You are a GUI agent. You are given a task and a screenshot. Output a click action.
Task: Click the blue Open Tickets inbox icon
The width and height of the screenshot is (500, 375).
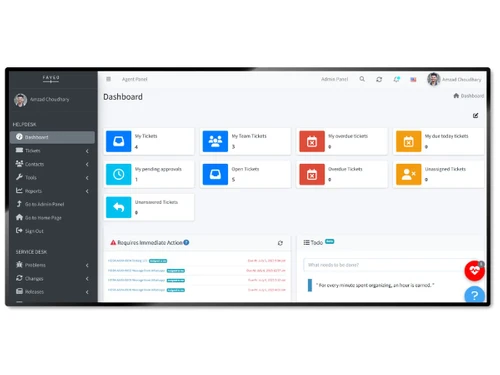(215, 174)
